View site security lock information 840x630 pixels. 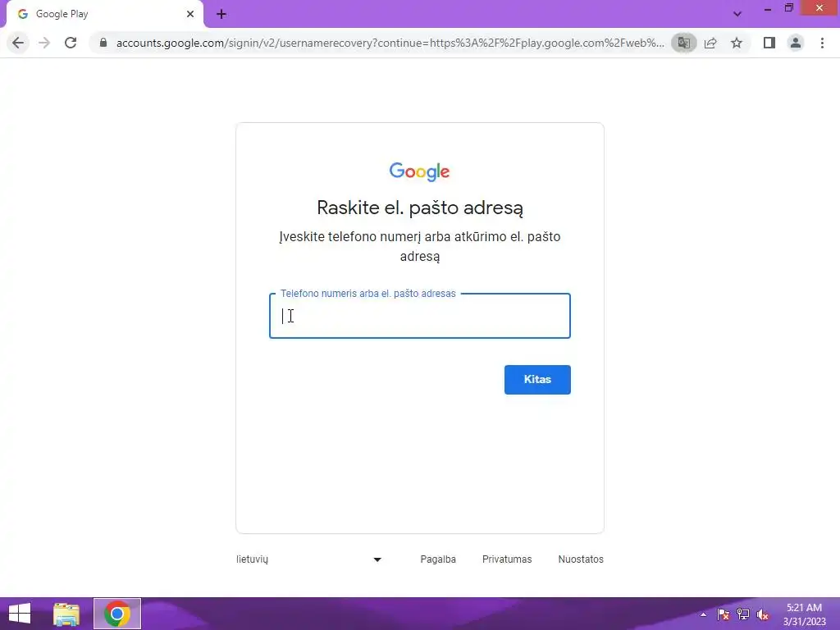103,43
